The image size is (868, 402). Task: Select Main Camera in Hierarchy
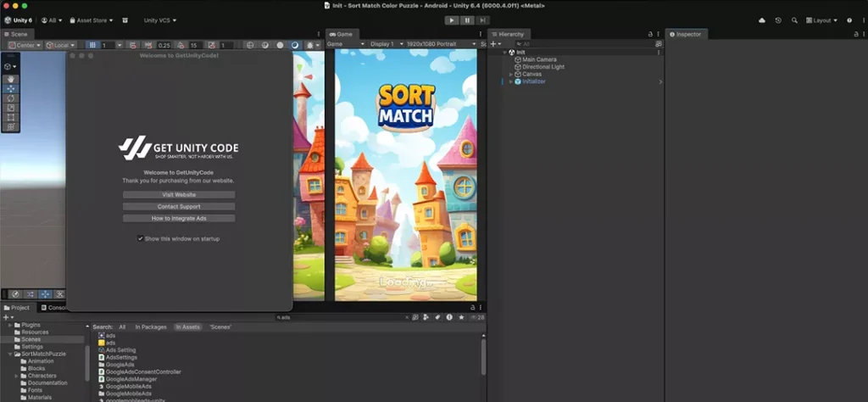539,59
